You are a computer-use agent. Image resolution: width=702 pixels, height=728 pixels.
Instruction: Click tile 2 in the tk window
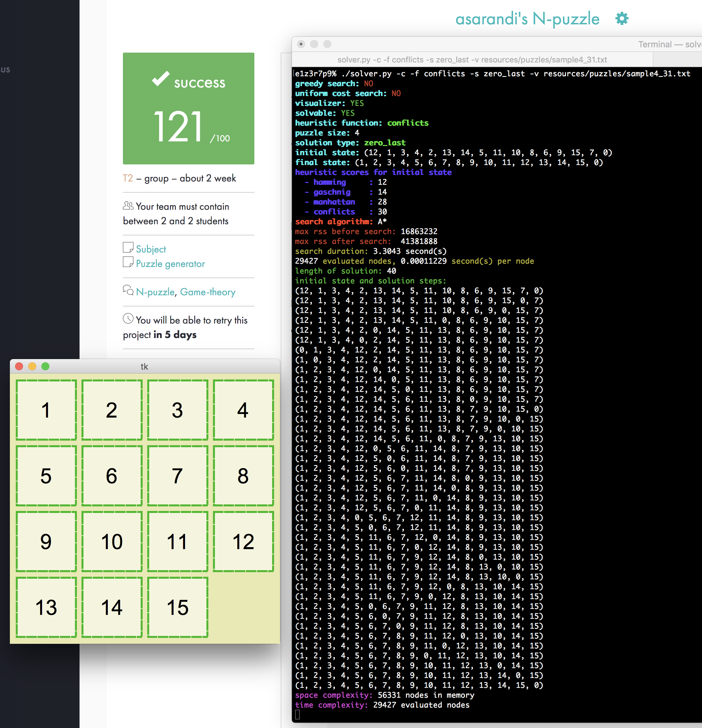(112, 410)
